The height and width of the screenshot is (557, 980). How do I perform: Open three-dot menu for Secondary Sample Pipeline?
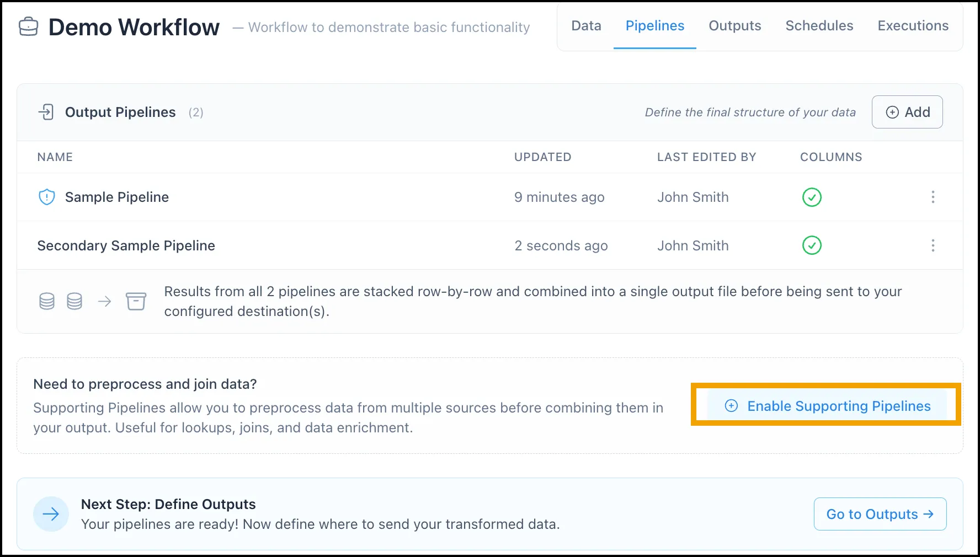pyautogui.click(x=933, y=245)
